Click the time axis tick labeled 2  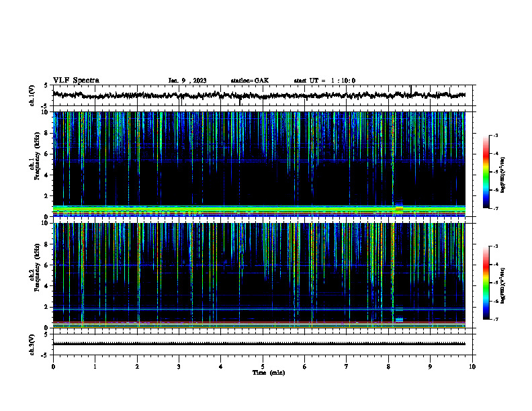pos(137,367)
